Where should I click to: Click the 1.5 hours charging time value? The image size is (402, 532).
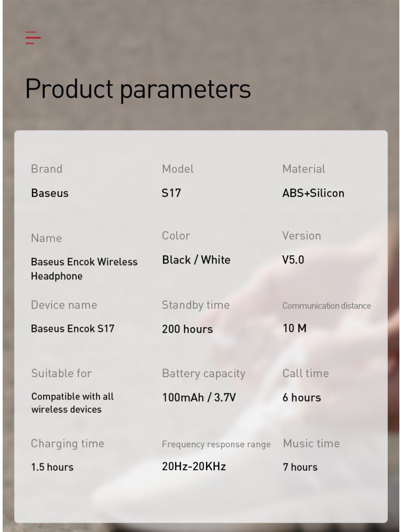point(52,467)
